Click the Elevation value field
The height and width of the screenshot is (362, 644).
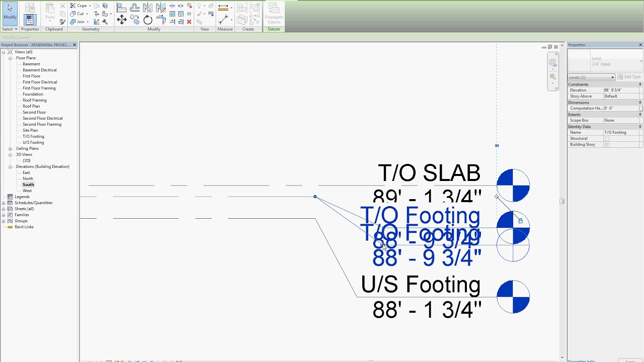click(622, 90)
